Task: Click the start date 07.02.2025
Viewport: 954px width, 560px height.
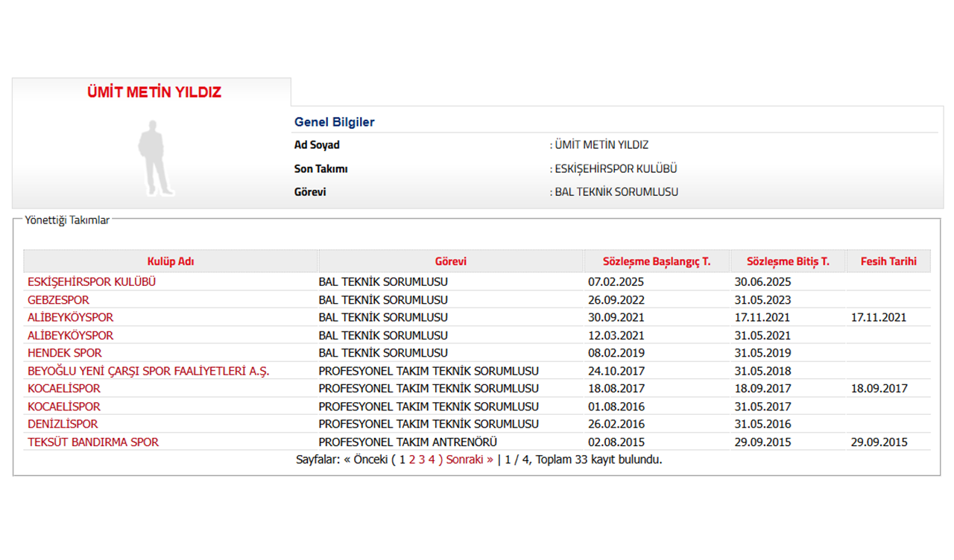Action: point(616,282)
